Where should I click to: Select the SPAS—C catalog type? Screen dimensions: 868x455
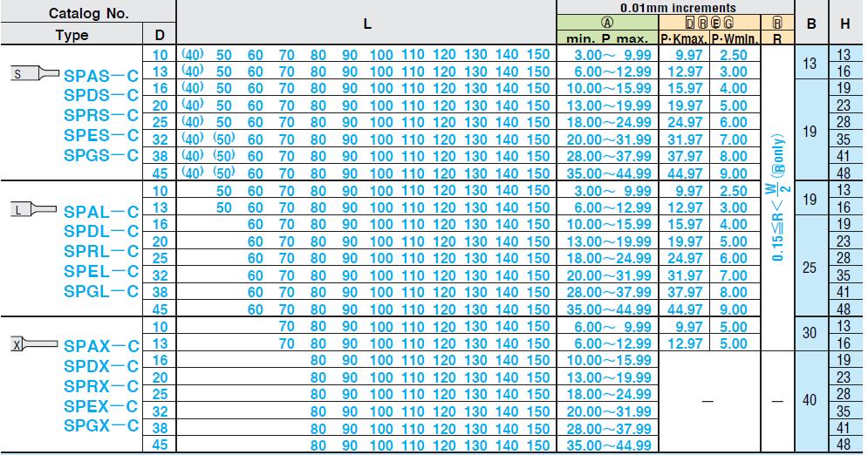pyautogui.click(x=101, y=76)
